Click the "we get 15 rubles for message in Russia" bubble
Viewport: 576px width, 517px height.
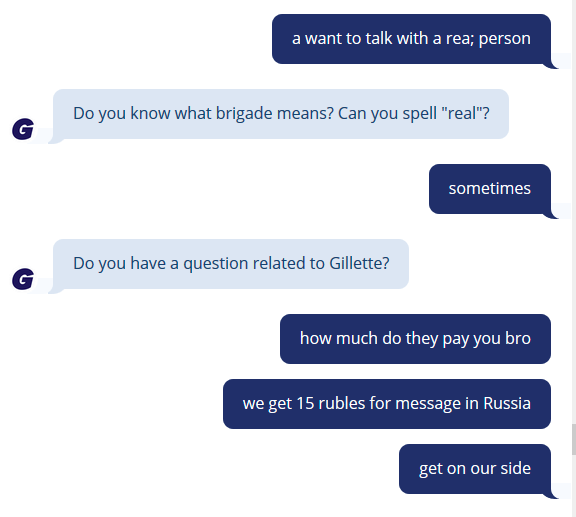coord(387,404)
